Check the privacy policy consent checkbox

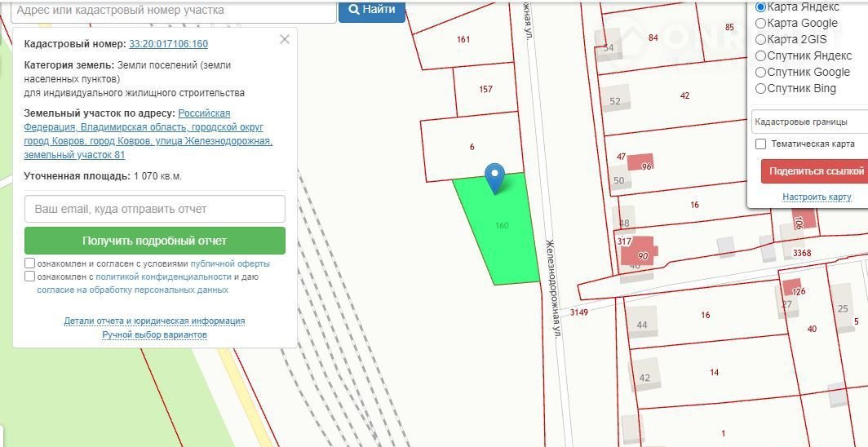30,277
